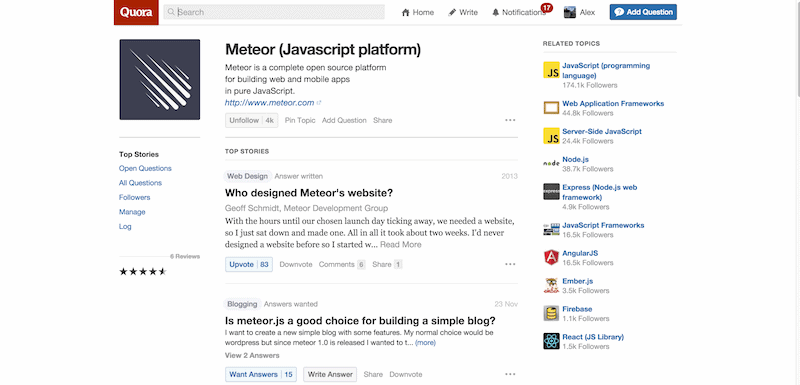
Task: Open the topic header more-options ellipsis
Action: coord(510,120)
